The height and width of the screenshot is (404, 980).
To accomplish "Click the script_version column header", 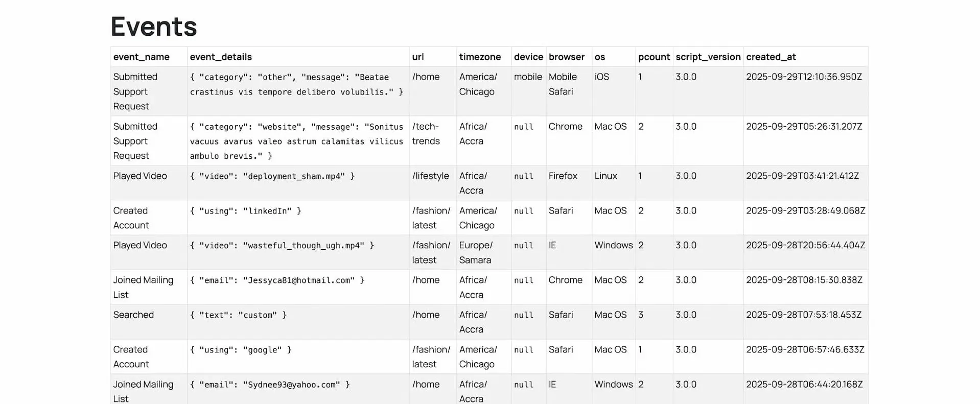I will (x=708, y=57).
